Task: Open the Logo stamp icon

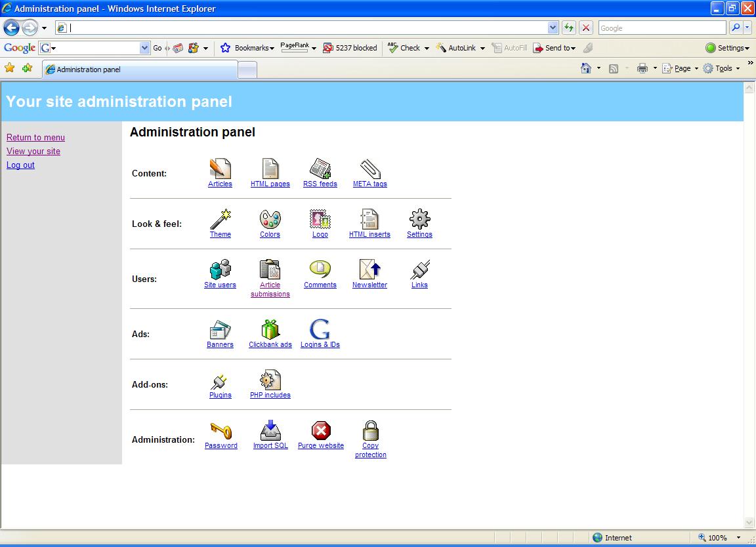Action: 320,219
